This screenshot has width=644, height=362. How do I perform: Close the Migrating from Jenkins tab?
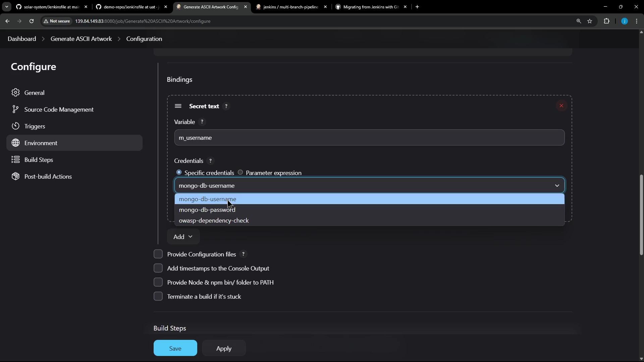click(405, 7)
